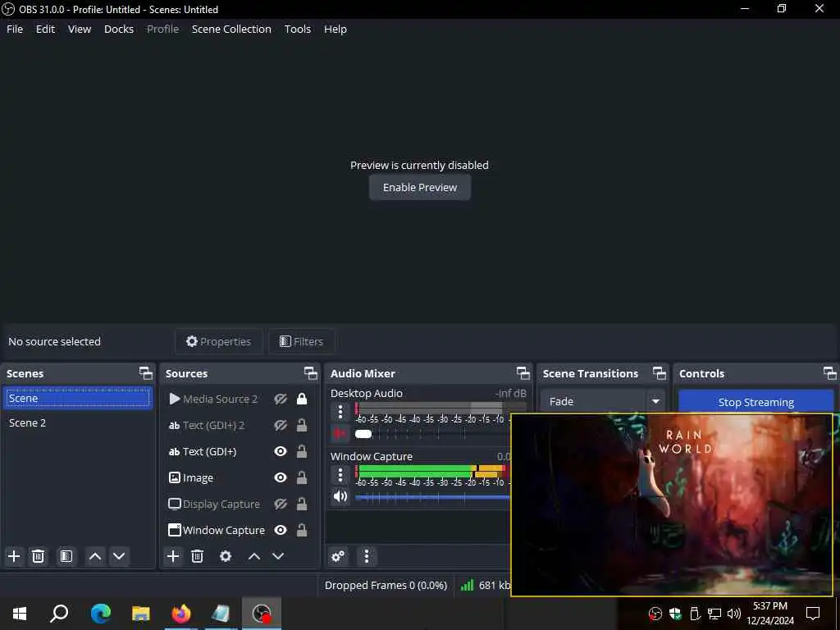The width and height of the screenshot is (840, 630).
Task: Open source properties gear in Sources toolbar
Action: (226, 556)
